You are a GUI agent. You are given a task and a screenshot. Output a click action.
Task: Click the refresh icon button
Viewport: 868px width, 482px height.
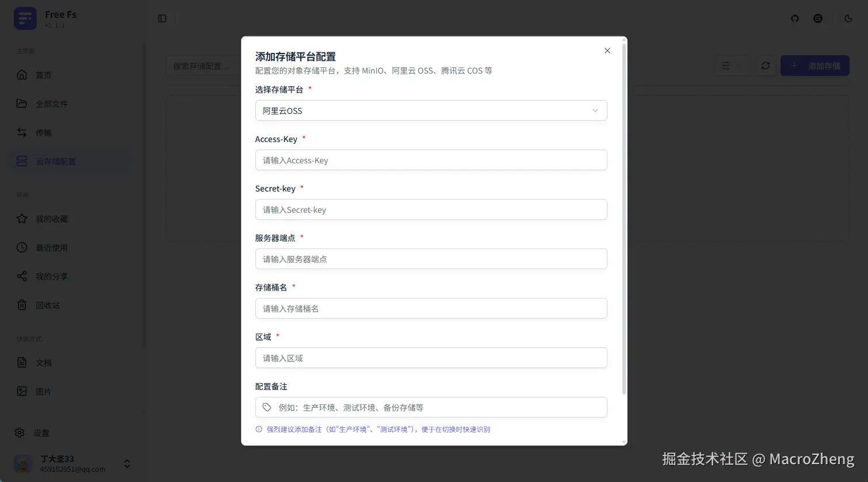point(766,66)
